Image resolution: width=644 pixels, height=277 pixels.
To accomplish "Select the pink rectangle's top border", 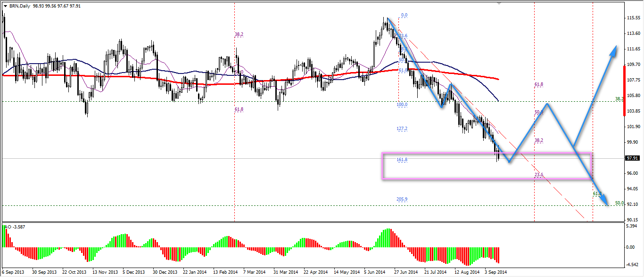I will pyautogui.click(x=486, y=153).
